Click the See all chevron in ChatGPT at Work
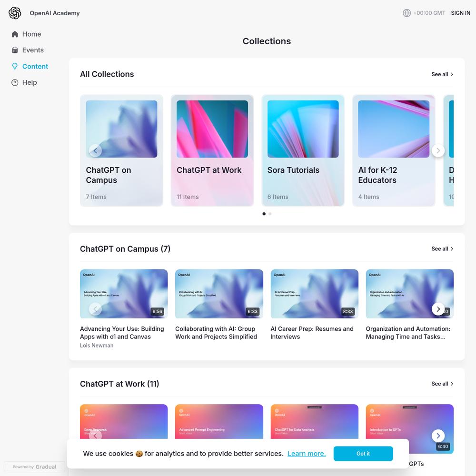 (x=452, y=384)
